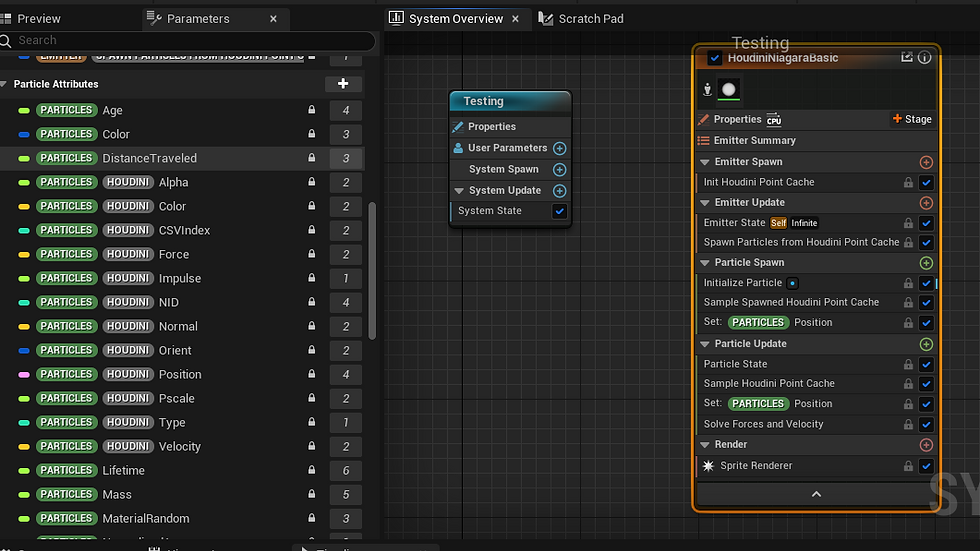This screenshot has height=551, width=980.
Task: Add module to Emitter Update section
Action: point(926,203)
